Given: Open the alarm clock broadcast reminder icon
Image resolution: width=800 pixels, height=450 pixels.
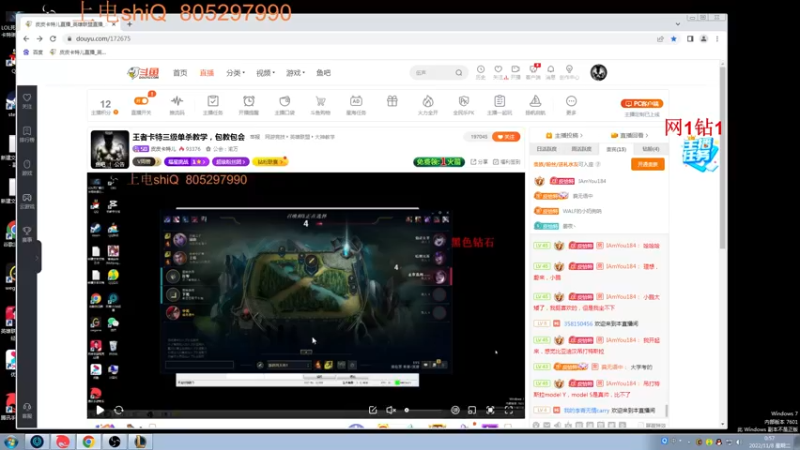Looking at the screenshot, I should click(249, 105).
